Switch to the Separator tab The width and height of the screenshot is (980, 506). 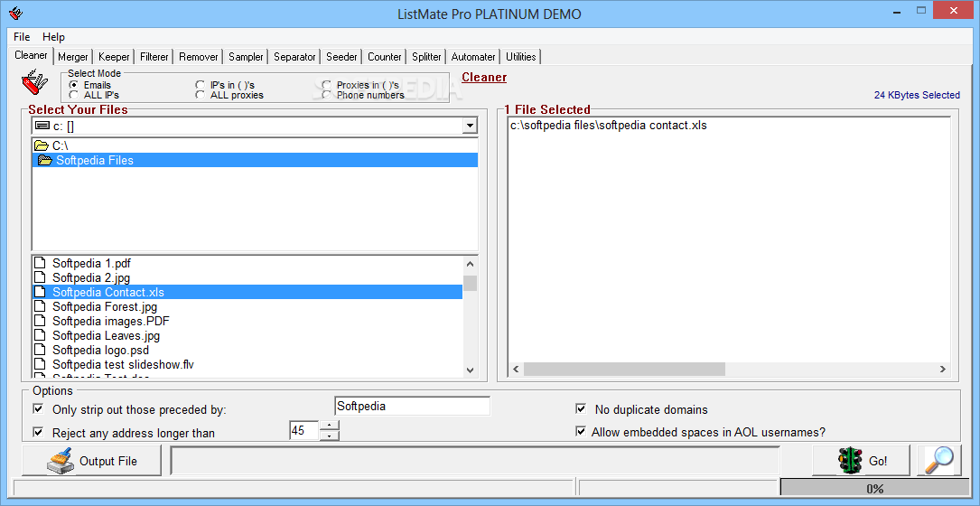pyautogui.click(x=294, y=57)
